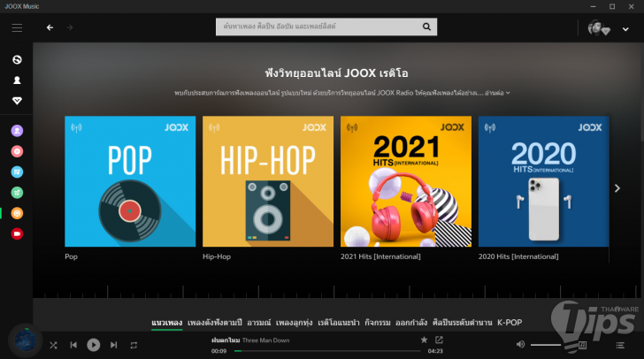The width and height of the screenshot is (644, 359).
Task: Play the Hip-Hop radio station cover
Action: point(268,181)
